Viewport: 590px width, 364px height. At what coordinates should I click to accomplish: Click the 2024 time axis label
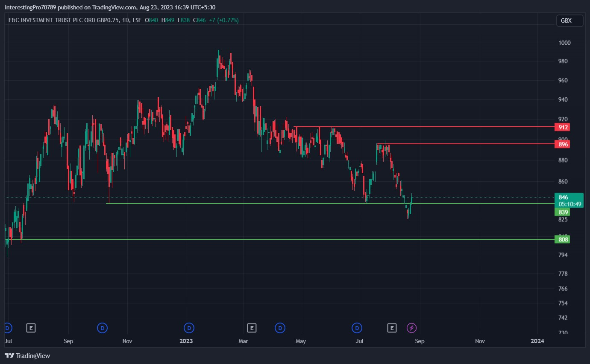point(537,341)
